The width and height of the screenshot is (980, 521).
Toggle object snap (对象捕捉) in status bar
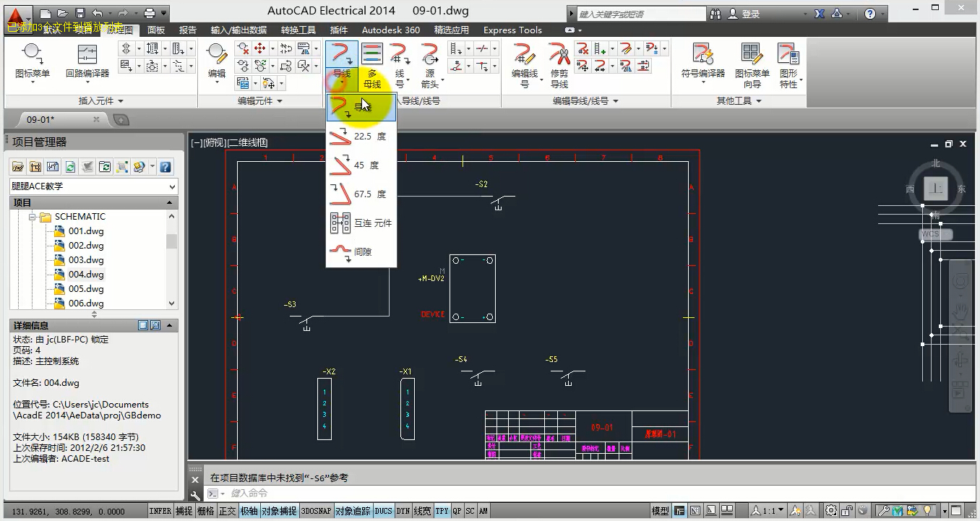pyautogui.click(x=279, y=511)
